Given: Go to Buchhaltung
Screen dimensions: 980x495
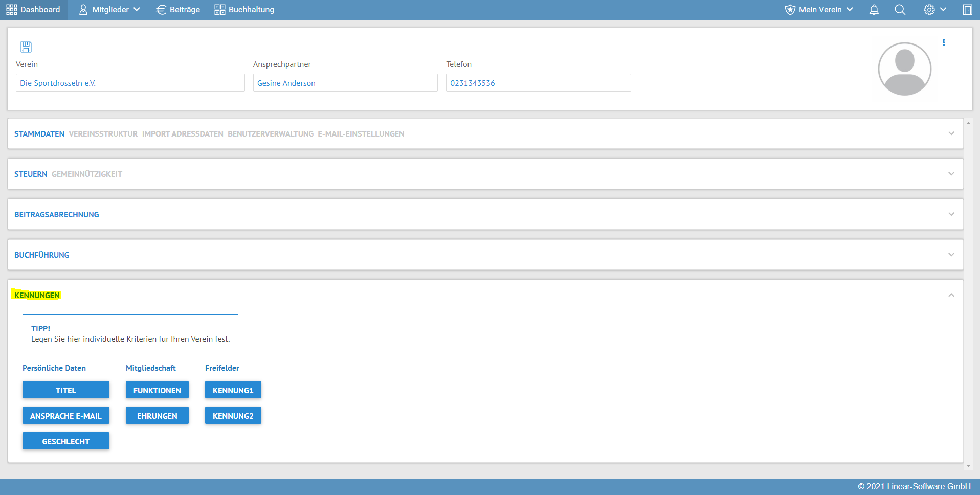Looking at the screenshot, I should 244,10.
